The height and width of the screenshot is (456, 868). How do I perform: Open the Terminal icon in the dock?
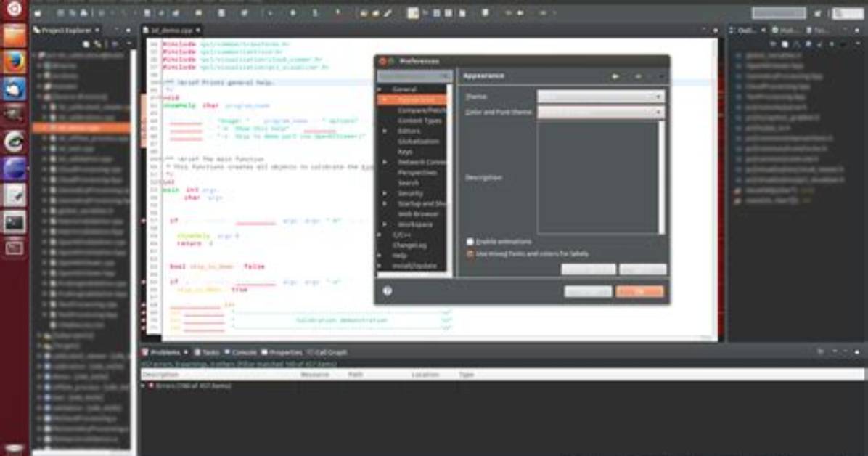[x=14, y=221]
